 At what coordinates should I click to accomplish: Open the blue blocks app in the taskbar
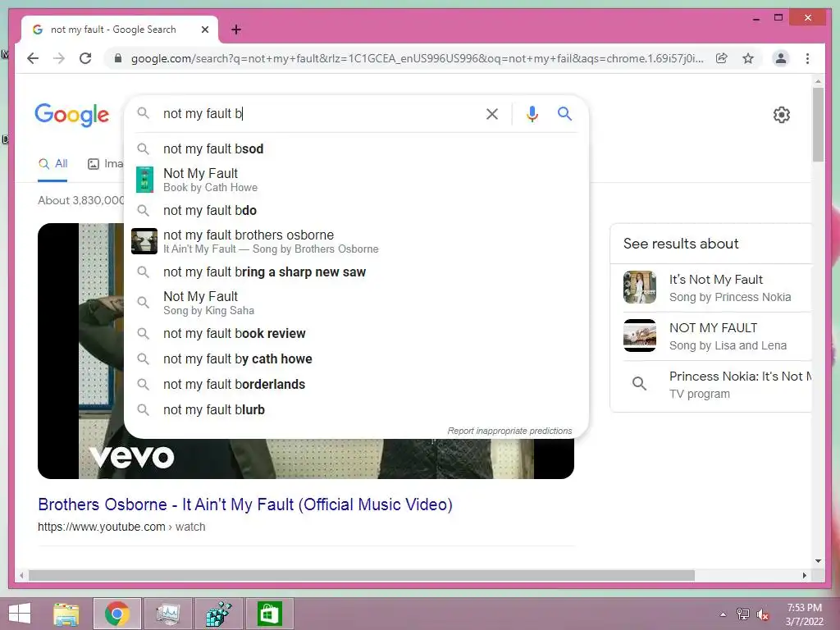click(218, 614)
